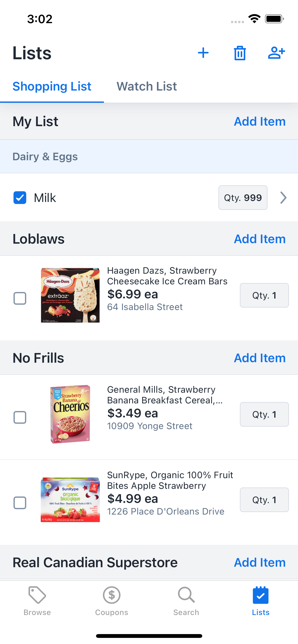Open Qty. 1 selector for Haagen Dazs
Image resolution: width=298 pixels, height=644 pixels.
pyautogui.click(x=264, y=295)
